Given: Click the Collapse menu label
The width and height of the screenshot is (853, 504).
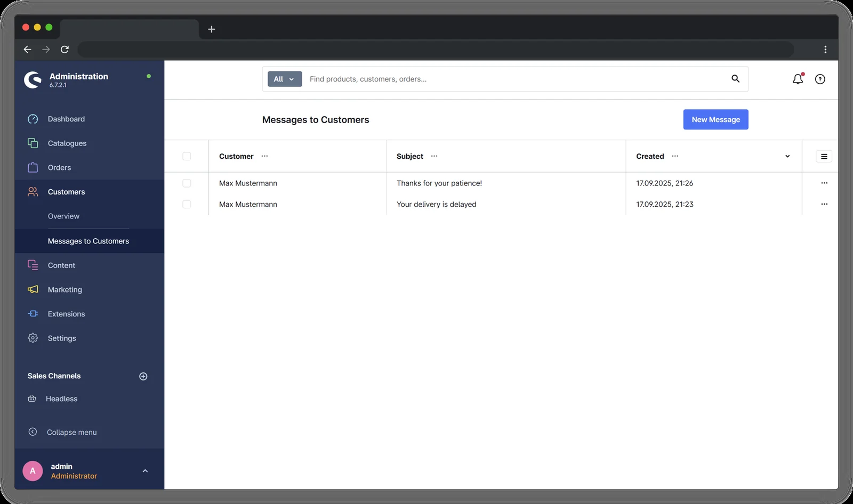Looking at the screenshot, I should (x=72, y=432).
